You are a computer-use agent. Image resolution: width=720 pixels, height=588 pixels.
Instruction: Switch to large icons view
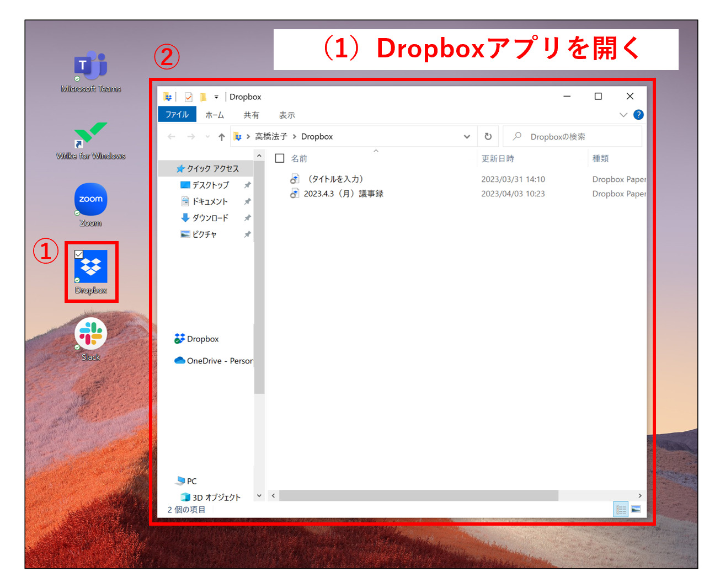point(636,510)
